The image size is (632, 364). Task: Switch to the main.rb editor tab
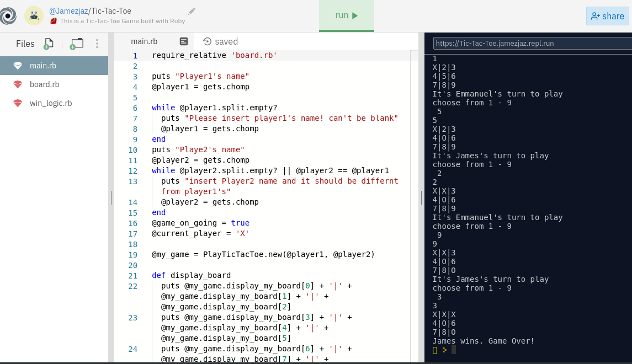click(x=144, y=41)
